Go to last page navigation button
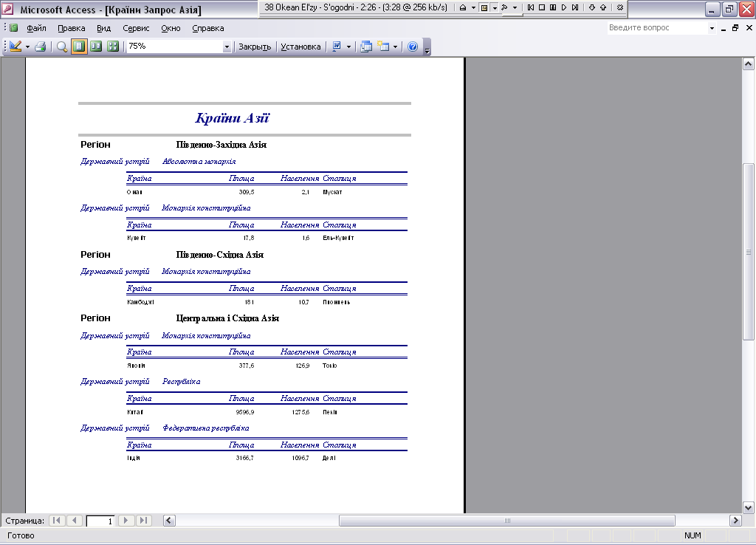The height and width of the screenshot is (545, 756). (x=143, y=521)
